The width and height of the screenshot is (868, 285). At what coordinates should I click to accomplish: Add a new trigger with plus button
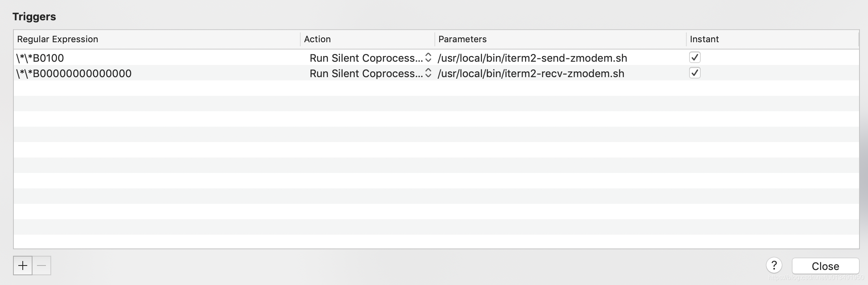pos(23,266)
